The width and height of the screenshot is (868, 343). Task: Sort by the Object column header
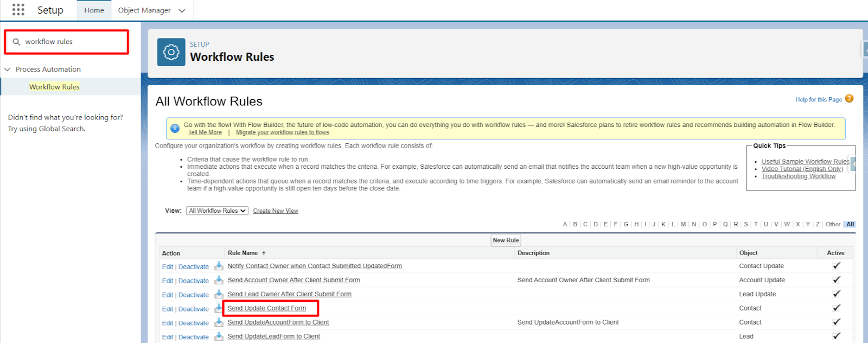748,253
